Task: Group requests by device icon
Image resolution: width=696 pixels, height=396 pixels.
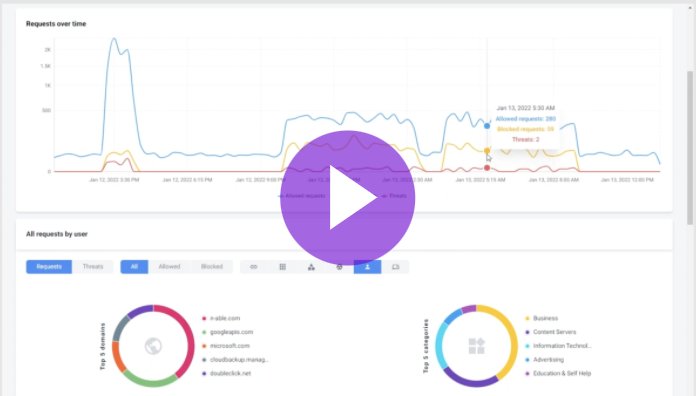Action: [395, 267]
